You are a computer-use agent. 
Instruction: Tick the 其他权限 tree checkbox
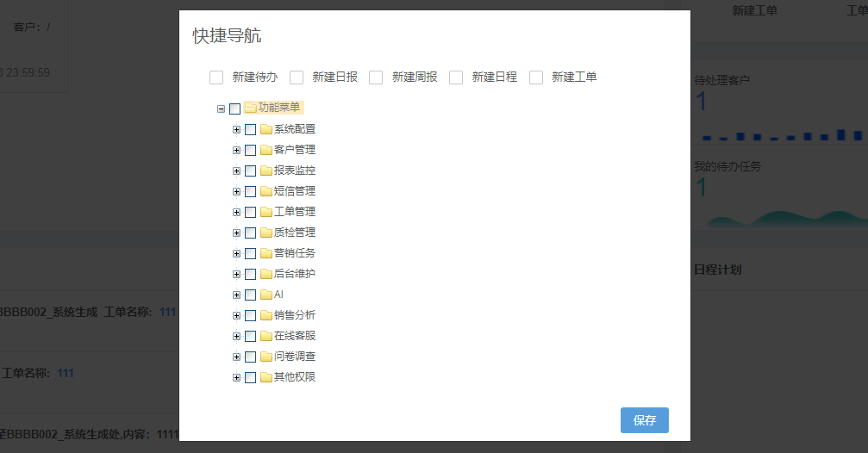(x=251, y=377)
